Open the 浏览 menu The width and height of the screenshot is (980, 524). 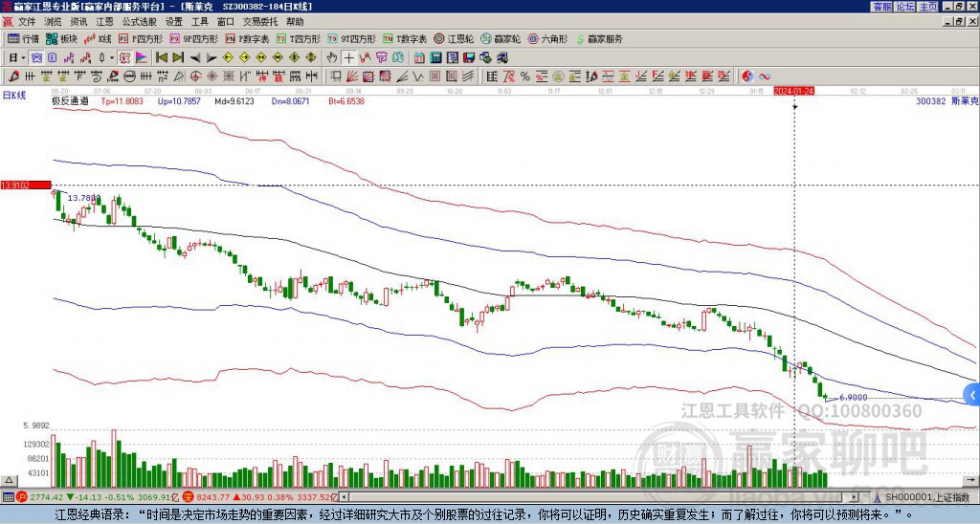[54, 22]
